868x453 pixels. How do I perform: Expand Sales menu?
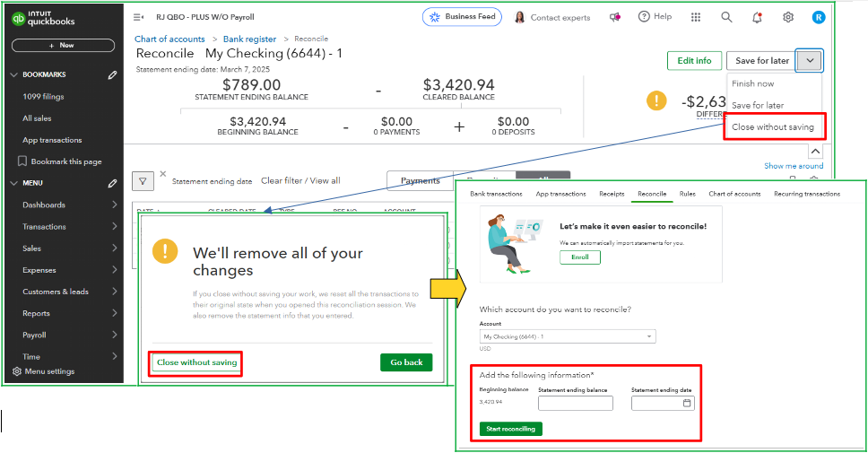70,248
